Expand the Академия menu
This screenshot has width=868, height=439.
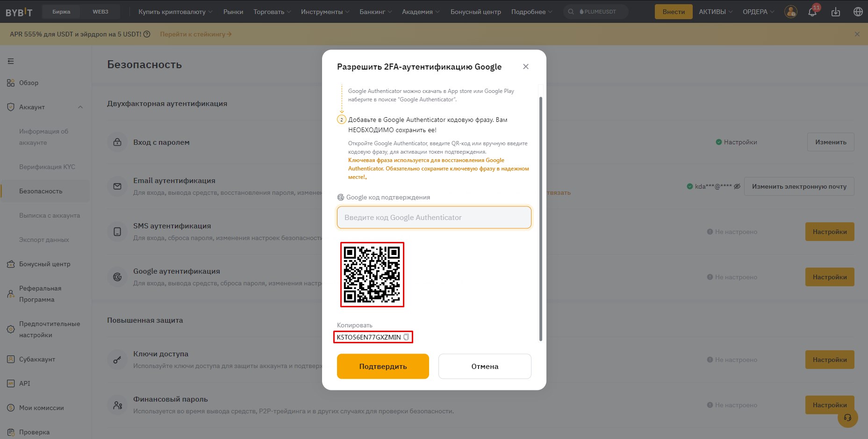421,12
